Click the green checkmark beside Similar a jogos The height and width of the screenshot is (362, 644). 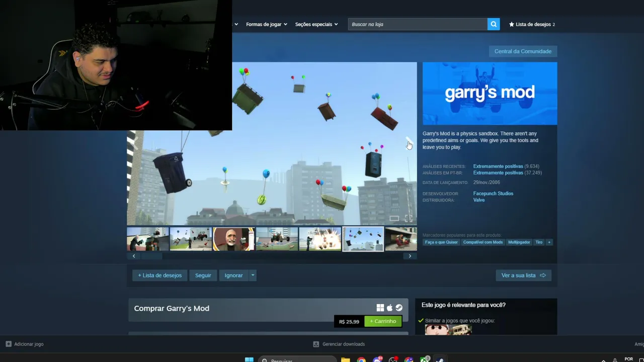point(421,320)
